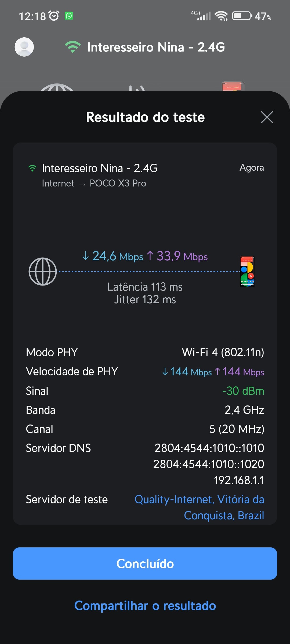Tap the download speed 24,6 Mbps value

click(113, 256)
